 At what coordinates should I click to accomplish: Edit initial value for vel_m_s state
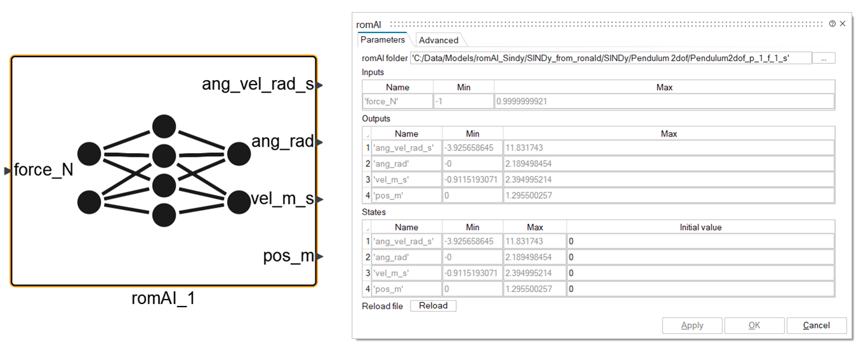click(700, 273)
